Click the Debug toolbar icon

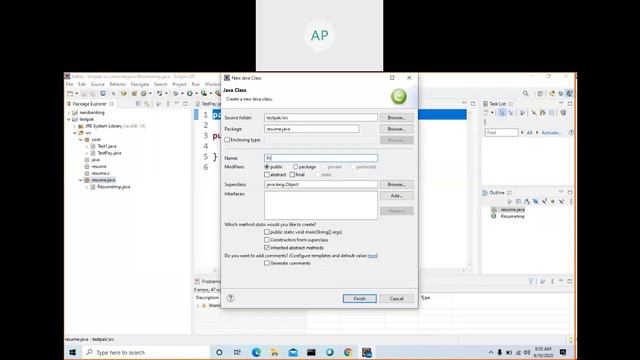tap(176, 94)
